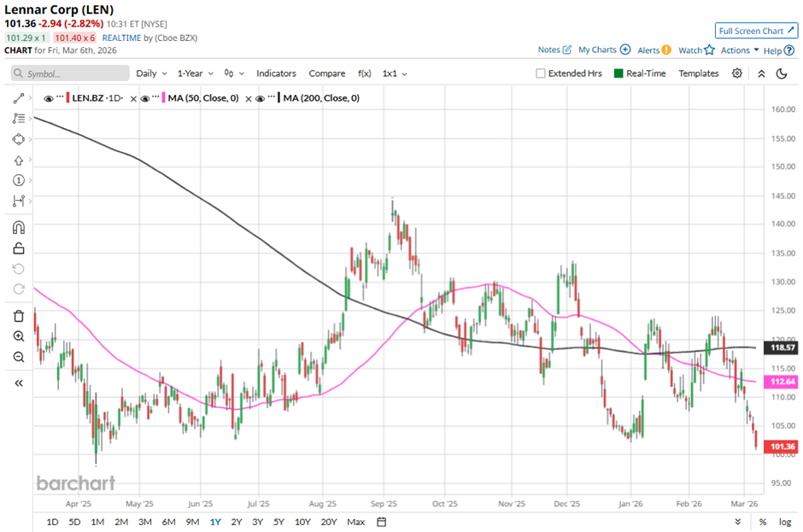The height and width of the screenshot is (532, 803).
Task: Enable the Extended Hrs checkbox
Action: pyautogui.click(x=540, y=73)
